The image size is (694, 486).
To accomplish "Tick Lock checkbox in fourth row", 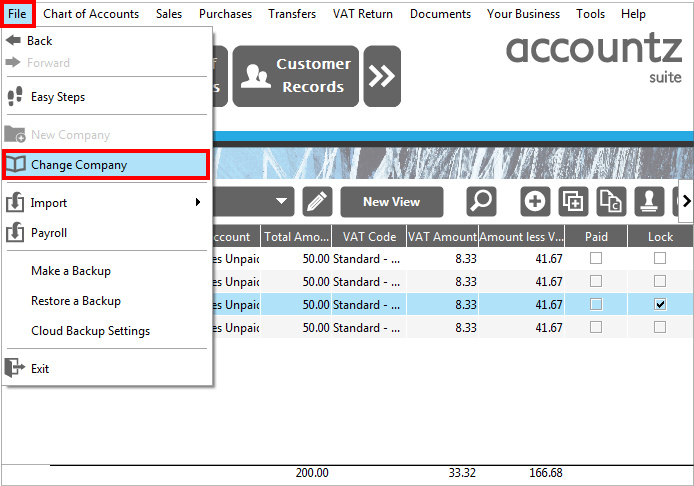I will pos(660,327).
